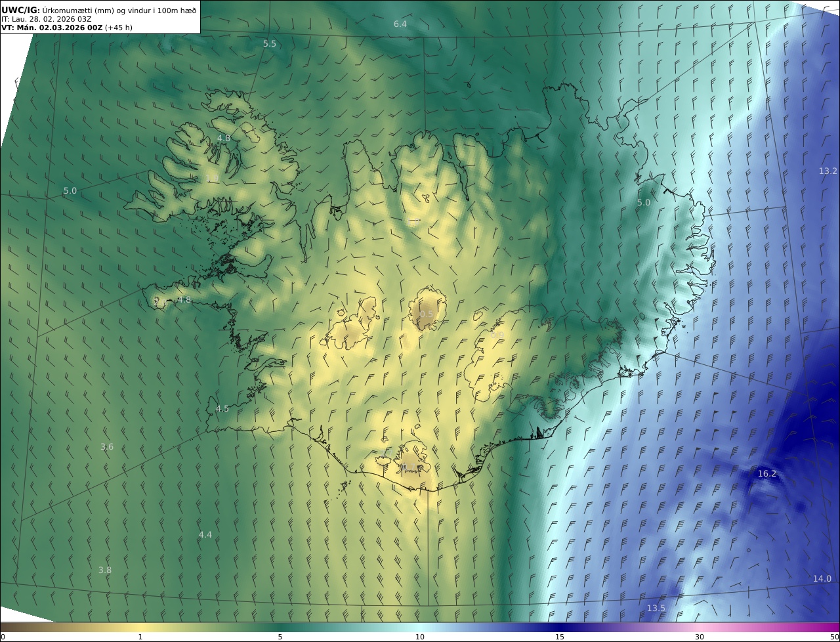
Task: Click the colorbar tick label 5
Action: [x=280, y=637]
